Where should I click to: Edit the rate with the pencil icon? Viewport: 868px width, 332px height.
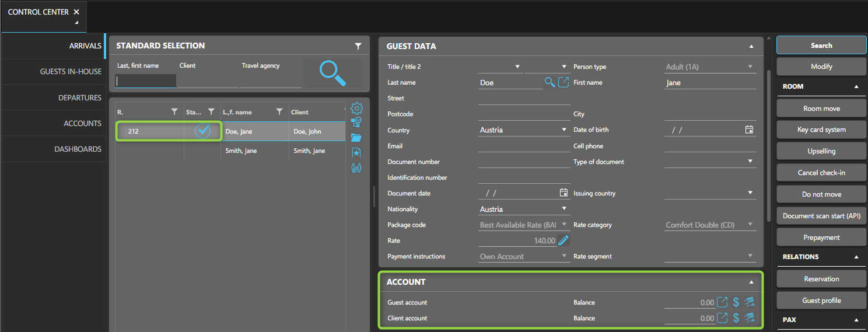click(563, 240)
